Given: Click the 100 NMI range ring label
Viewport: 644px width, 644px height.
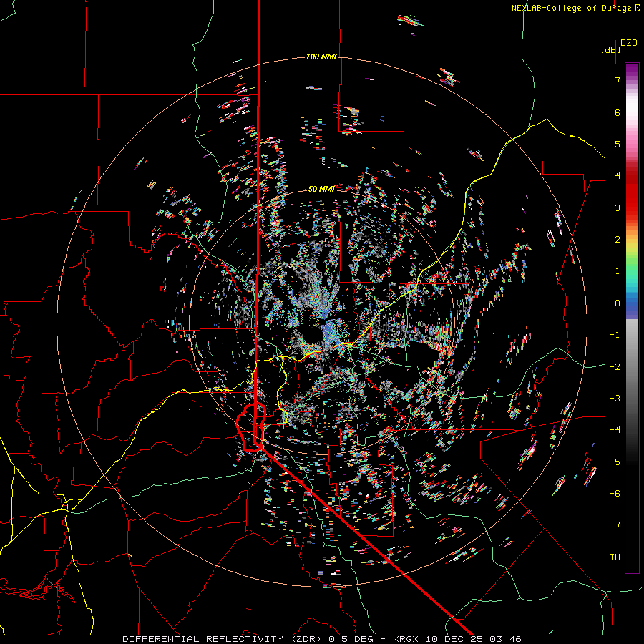Looking at the screenshot, I should [321, 57].
